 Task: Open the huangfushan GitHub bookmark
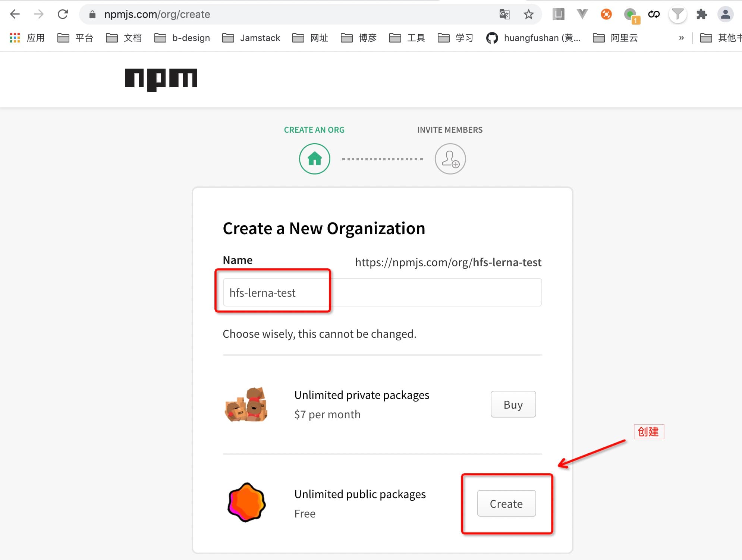[x=533, y=38]
